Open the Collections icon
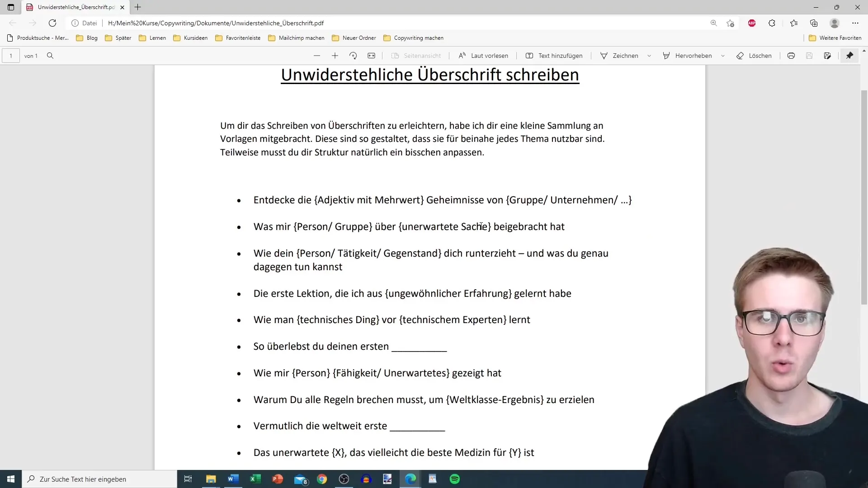The height and width of the screenshot is (488, 868). [x=814, y=23]
